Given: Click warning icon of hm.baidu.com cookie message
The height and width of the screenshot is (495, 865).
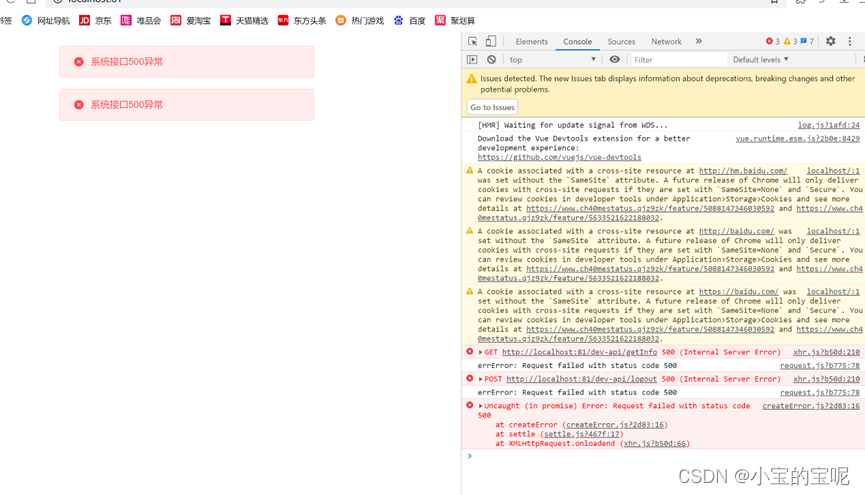Looking at the screenshot, I should 469,171.
